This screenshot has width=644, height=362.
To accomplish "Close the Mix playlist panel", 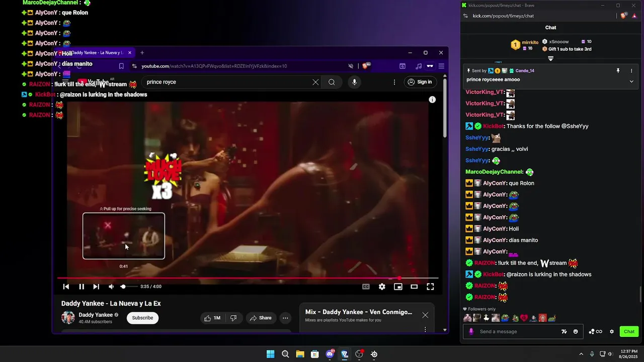I will (x=425, y=315).
